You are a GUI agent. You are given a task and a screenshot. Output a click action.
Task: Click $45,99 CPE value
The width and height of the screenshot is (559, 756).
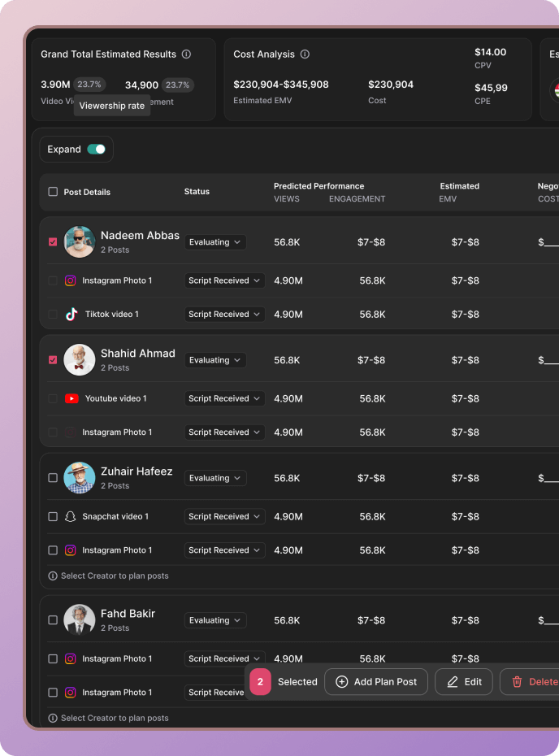click(491, 88)
